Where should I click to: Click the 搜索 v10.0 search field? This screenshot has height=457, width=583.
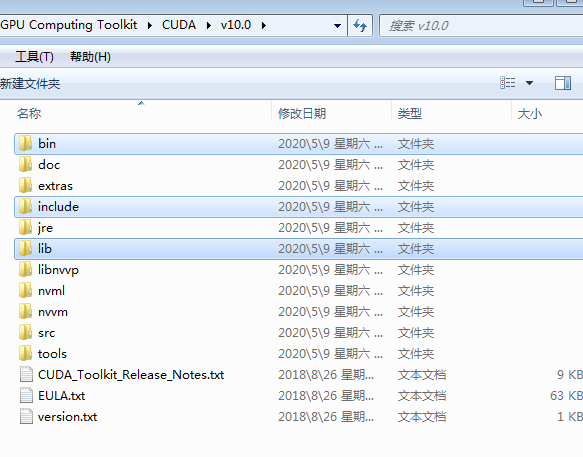coord(481,26)
